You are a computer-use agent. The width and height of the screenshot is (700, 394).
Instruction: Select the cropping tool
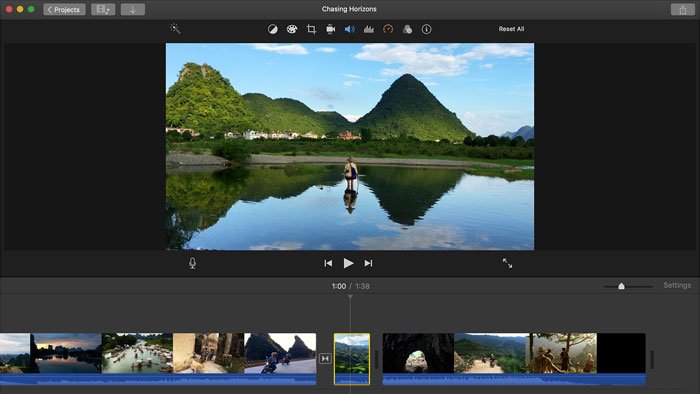[311, 29]
